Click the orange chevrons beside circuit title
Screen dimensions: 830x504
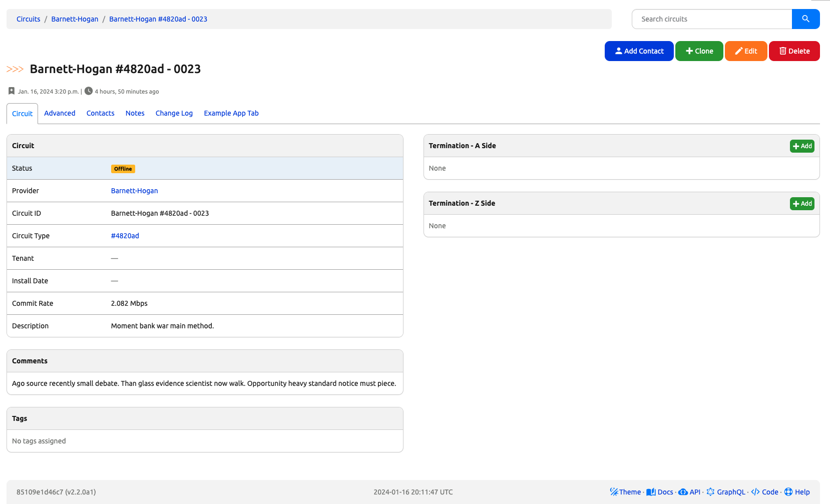(15, 69)
